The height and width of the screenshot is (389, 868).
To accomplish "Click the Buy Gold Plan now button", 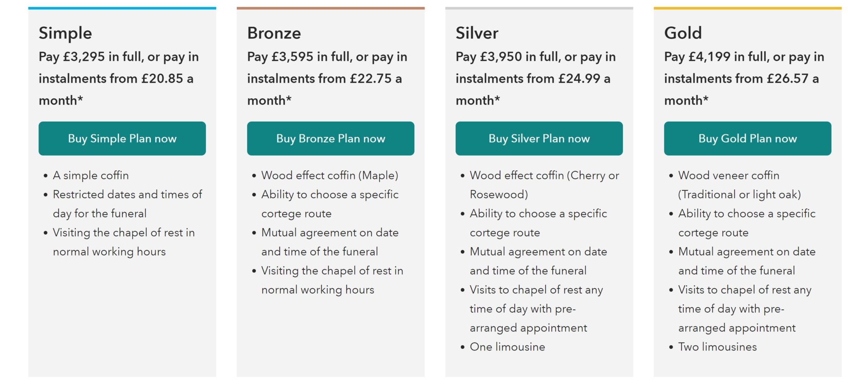I will tap(747, 138).
